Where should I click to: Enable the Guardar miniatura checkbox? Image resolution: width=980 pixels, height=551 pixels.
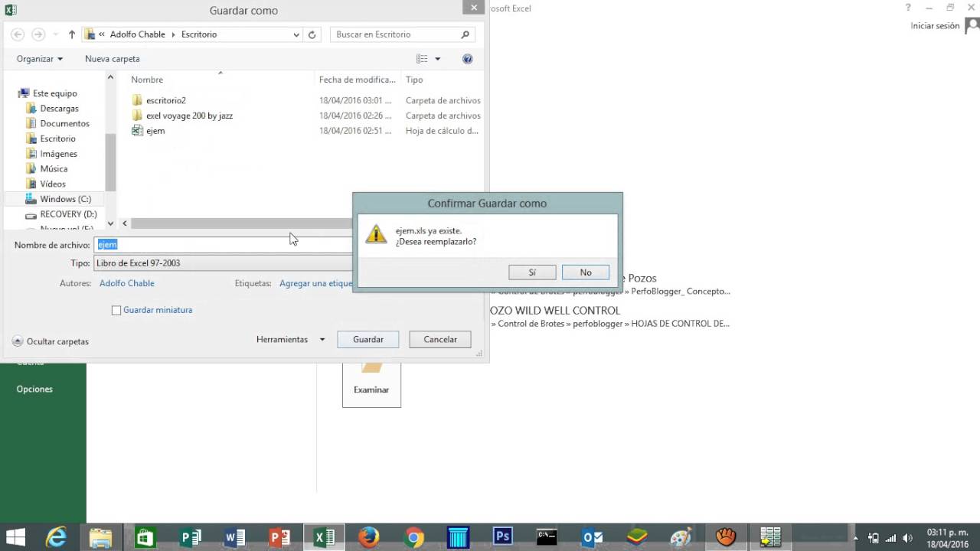(116, 310)
